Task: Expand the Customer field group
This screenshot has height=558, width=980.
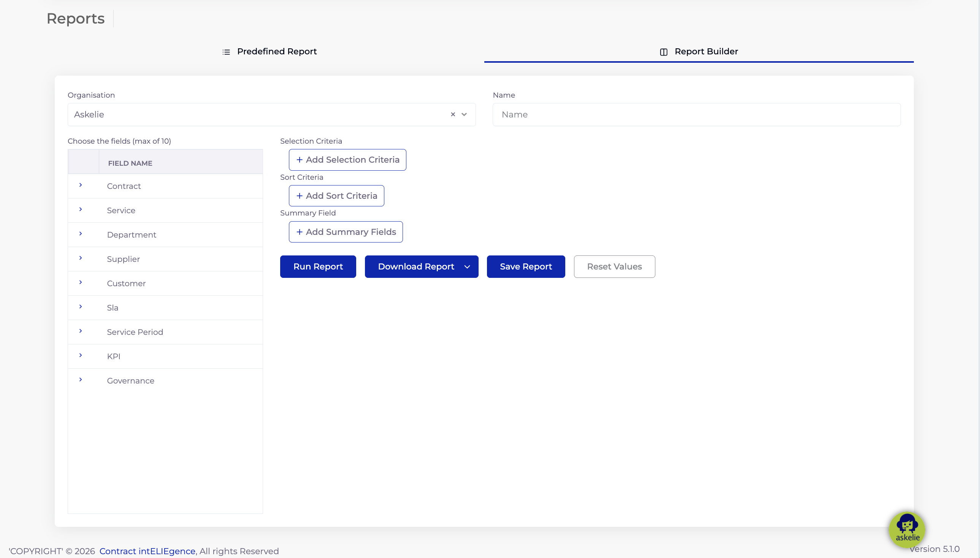Action: point(81,282)
